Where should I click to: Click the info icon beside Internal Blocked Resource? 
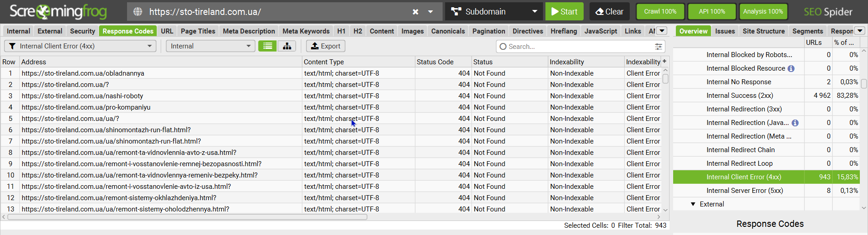coord(791,68)
